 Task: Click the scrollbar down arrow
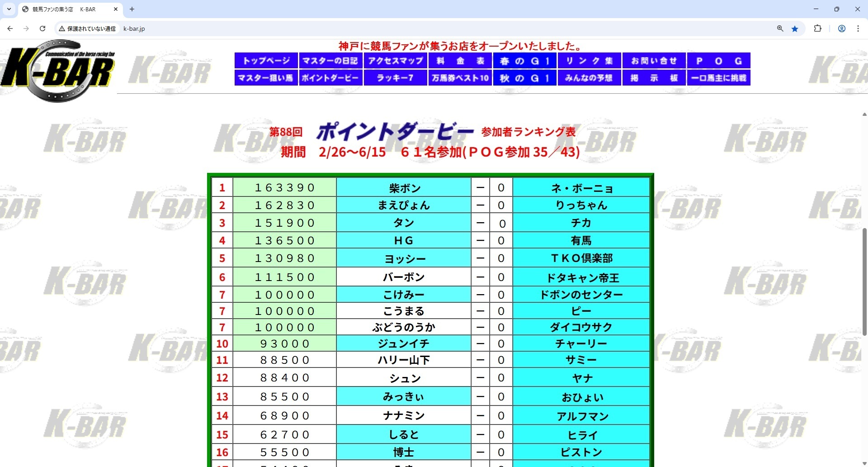[x=864, y=463]
